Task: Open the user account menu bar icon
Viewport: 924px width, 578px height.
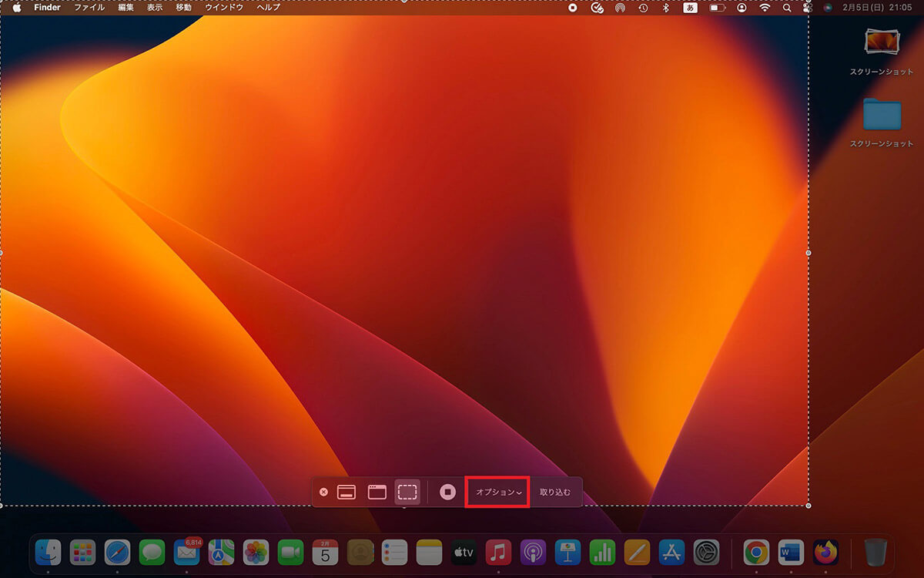Action: (x=742, y=8)
